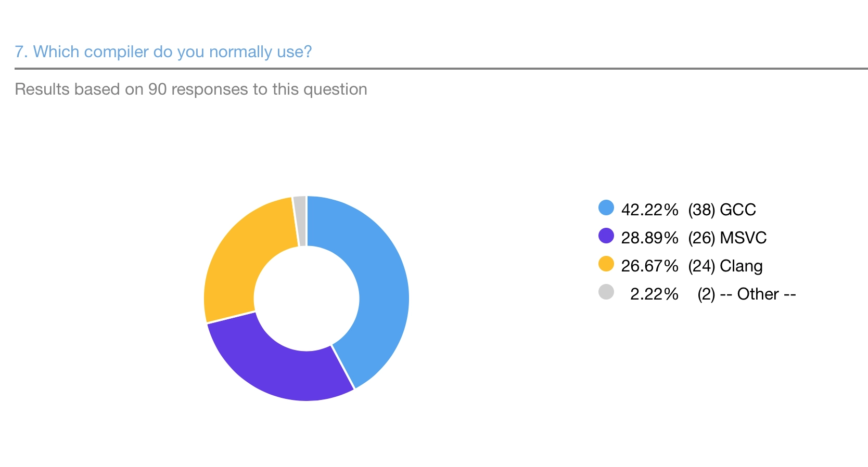Image resolution: width=868 pixels, height=467 pixels.
Task: Click the blue GCC legend dot
Action: [x=606, y=207]
